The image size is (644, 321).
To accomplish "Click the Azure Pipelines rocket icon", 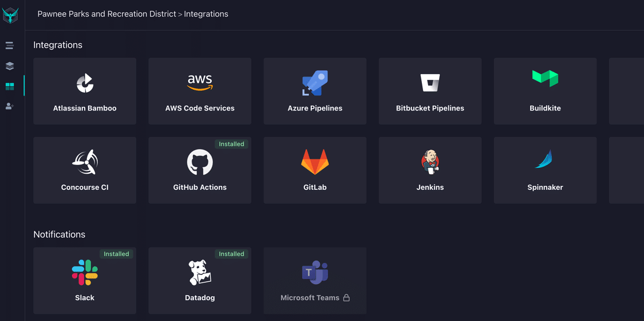I will (x=315, y=83).
